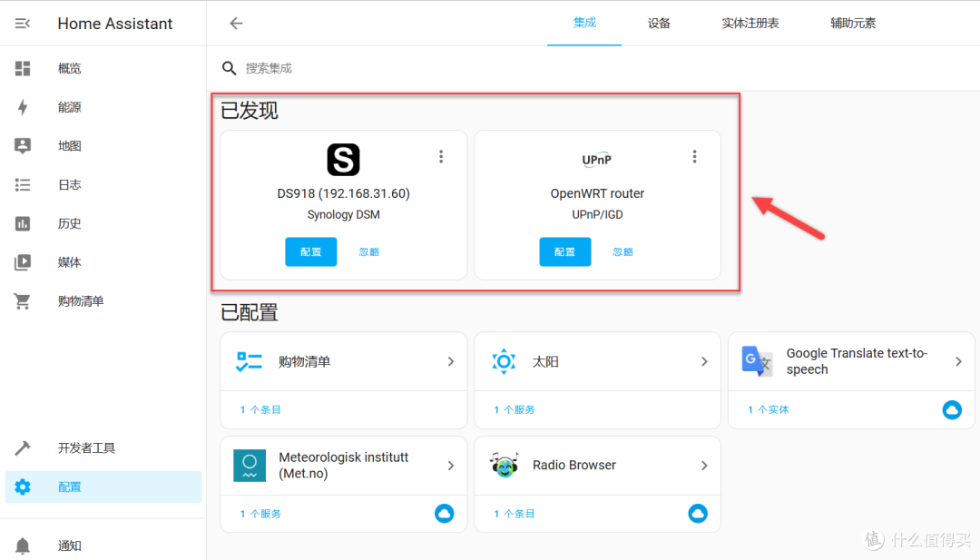
Task: Switch to the 辅助元素 tab
Action: click(x=852, y=23)
